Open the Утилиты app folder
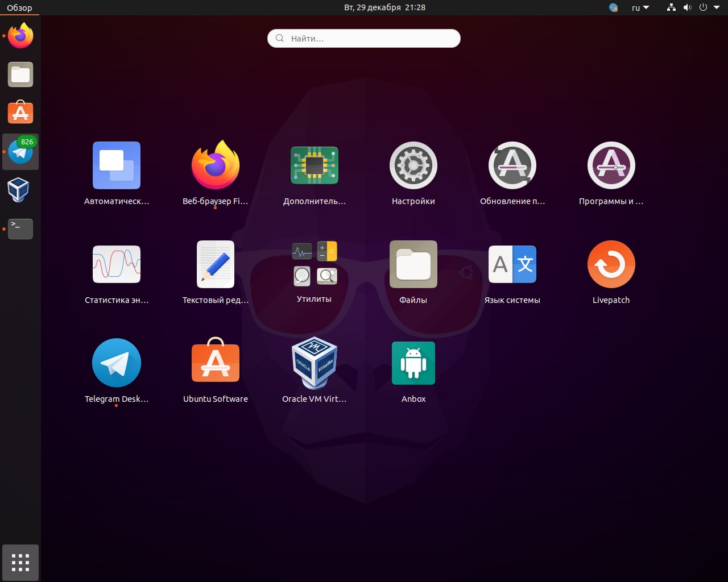This screenshot has width=728, height=582. tap(315, 272)
